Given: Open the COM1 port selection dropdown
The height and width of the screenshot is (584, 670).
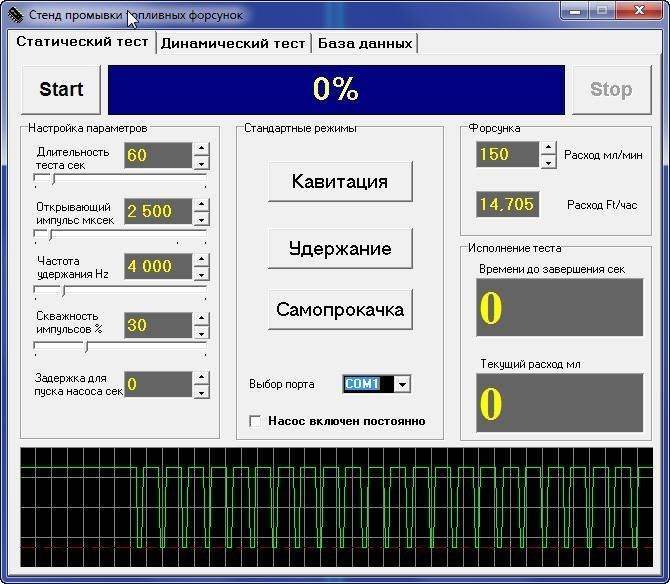Looking at the screenshot, I should pos(402,384).
